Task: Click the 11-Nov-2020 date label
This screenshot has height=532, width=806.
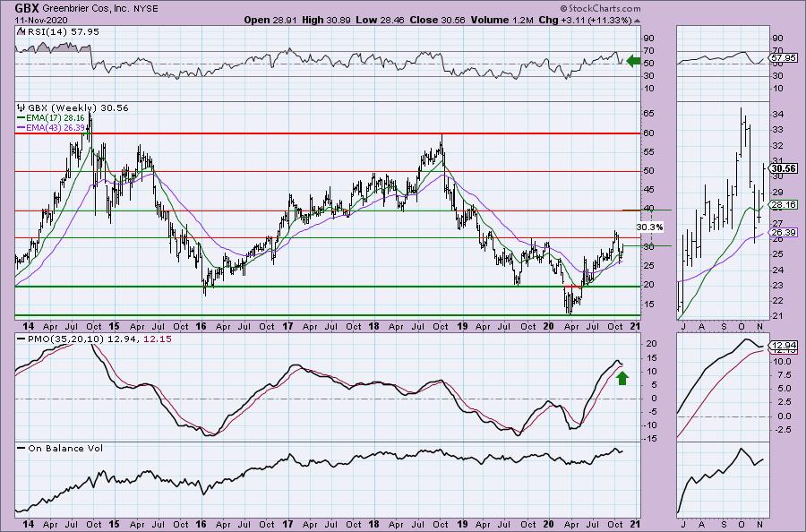Action: [41, 20]
